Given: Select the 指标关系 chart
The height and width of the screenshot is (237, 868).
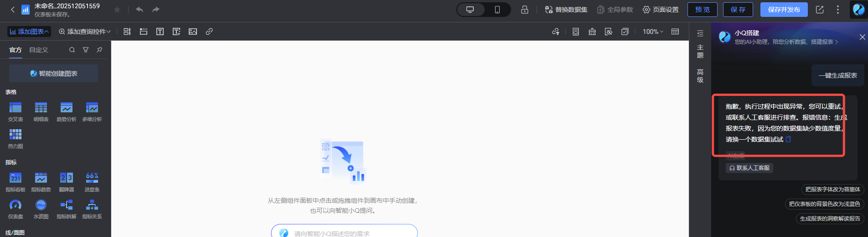Looking at the screenshot, I should tap(92, 209).
